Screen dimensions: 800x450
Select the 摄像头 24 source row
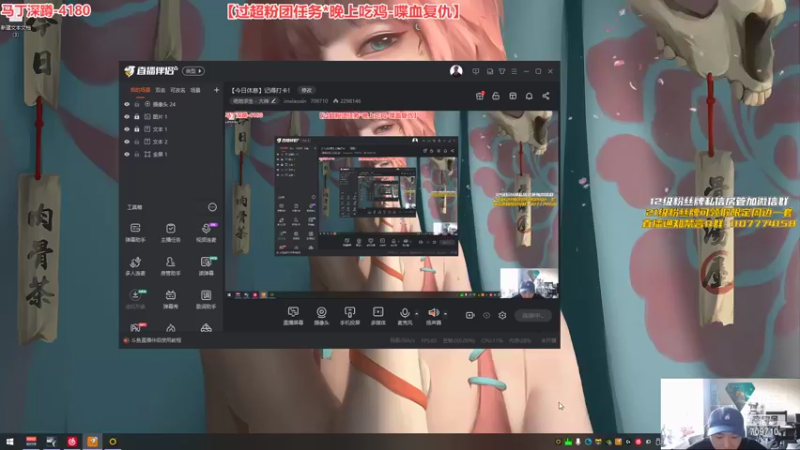coord(171,104)
